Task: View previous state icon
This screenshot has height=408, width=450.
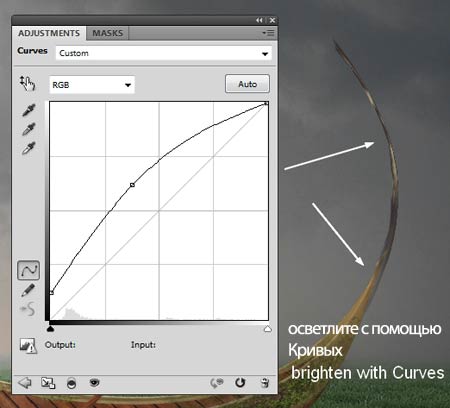Action: point(217,383)
